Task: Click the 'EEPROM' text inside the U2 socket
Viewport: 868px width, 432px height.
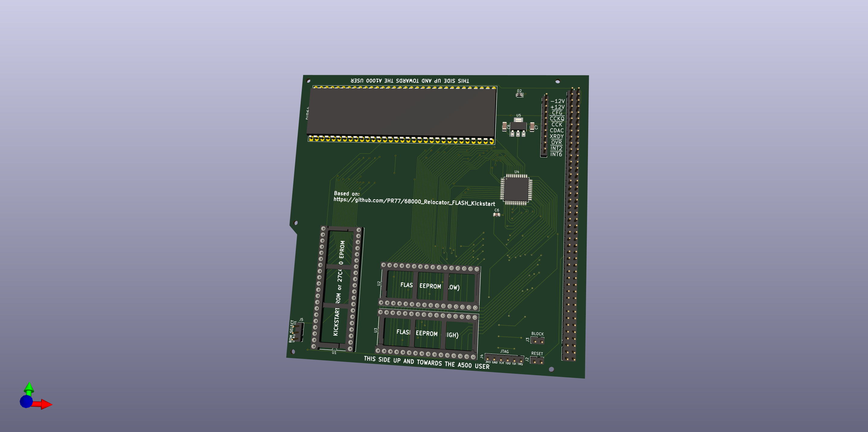Action: pyautogui.click(x=430, y=286)
